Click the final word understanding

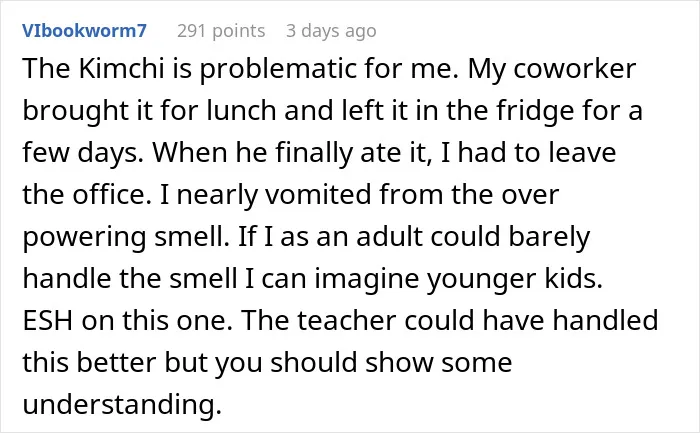pos(122,406)
